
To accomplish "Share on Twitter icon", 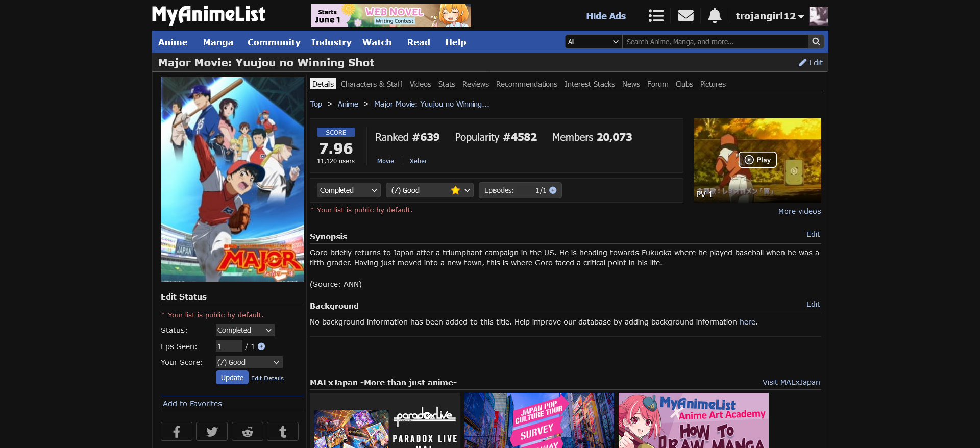I will [x=212, y=432].
